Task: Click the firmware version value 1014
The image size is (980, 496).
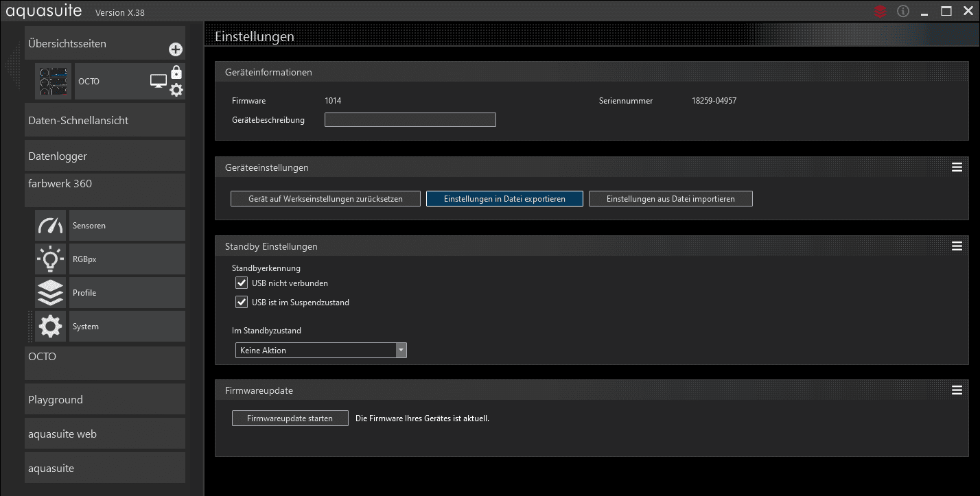Action: coord(333,101)
